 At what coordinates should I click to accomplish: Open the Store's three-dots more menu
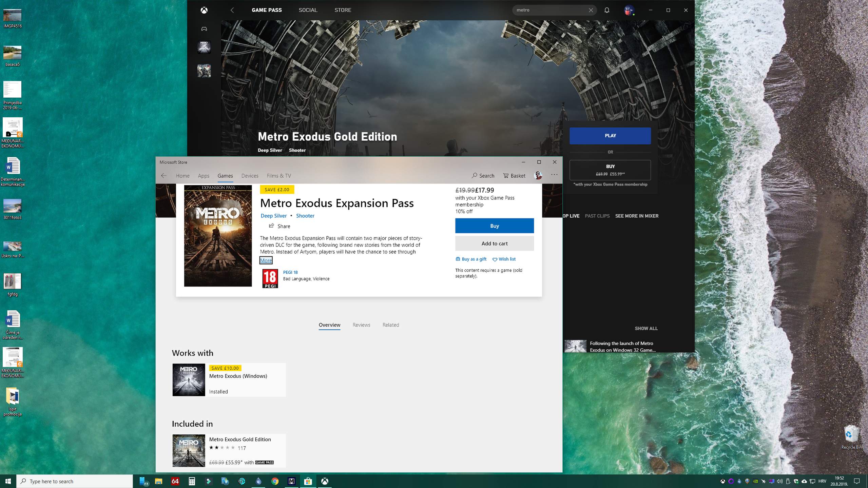pos(554,175)
